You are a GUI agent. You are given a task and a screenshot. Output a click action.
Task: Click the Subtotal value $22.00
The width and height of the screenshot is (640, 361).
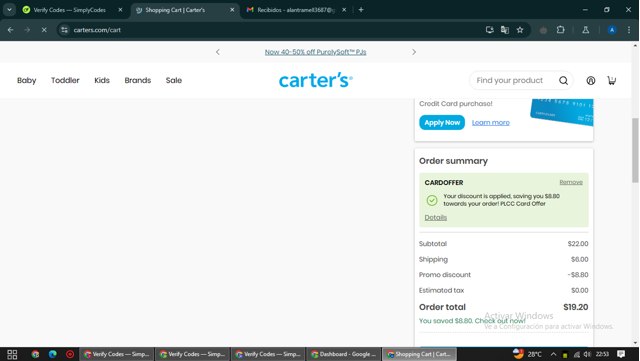coord(578,244)
